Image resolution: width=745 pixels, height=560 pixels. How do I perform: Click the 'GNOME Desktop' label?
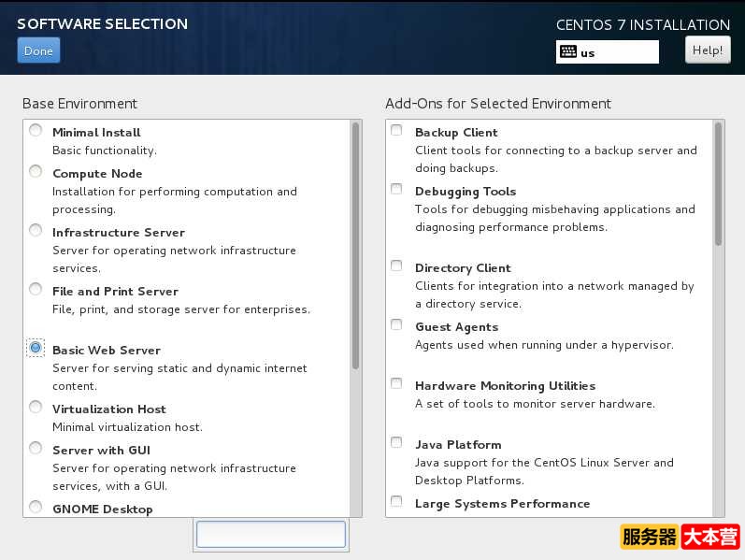[103, 510]
